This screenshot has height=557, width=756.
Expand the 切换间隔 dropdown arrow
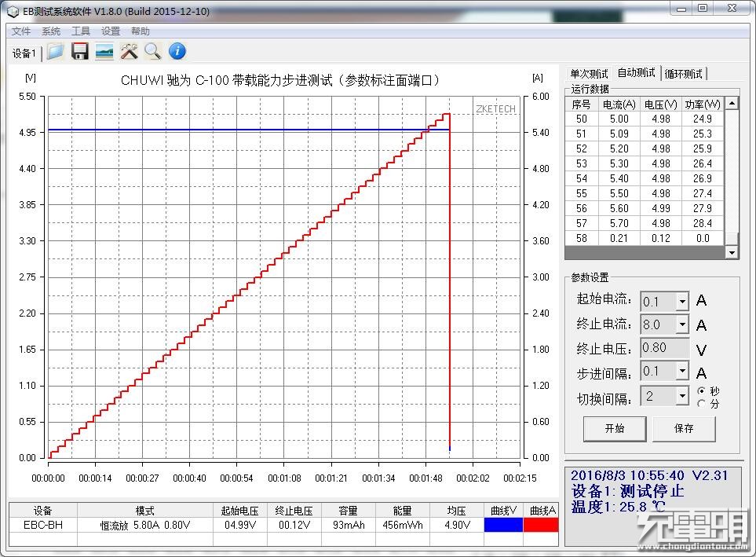pos(682,396)
